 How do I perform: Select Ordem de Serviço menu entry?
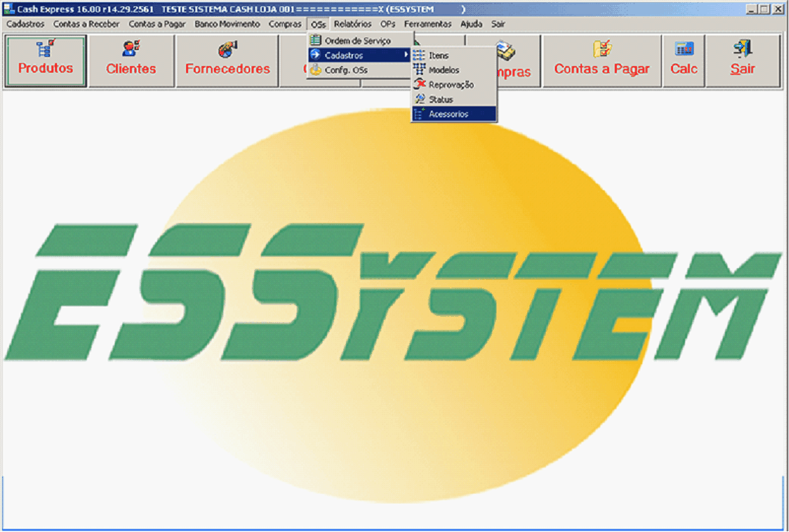coord(358,41)
